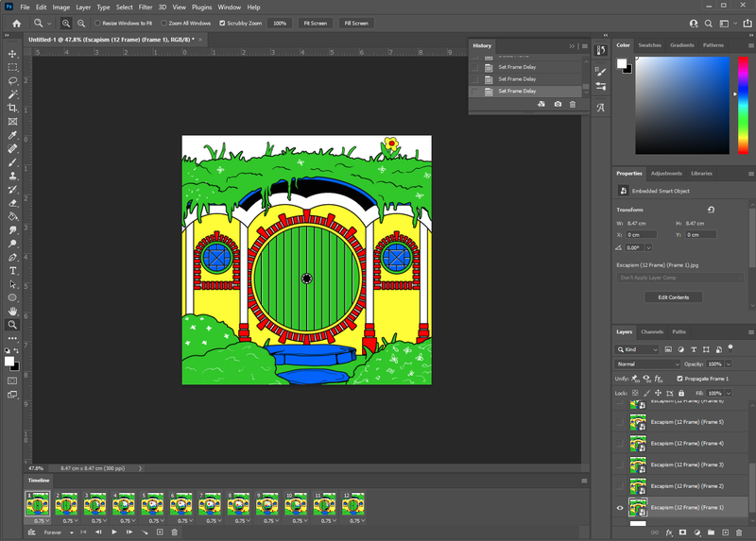
Task: Duplicate the selected frame in Timeline
Action: tap(160, 533)
